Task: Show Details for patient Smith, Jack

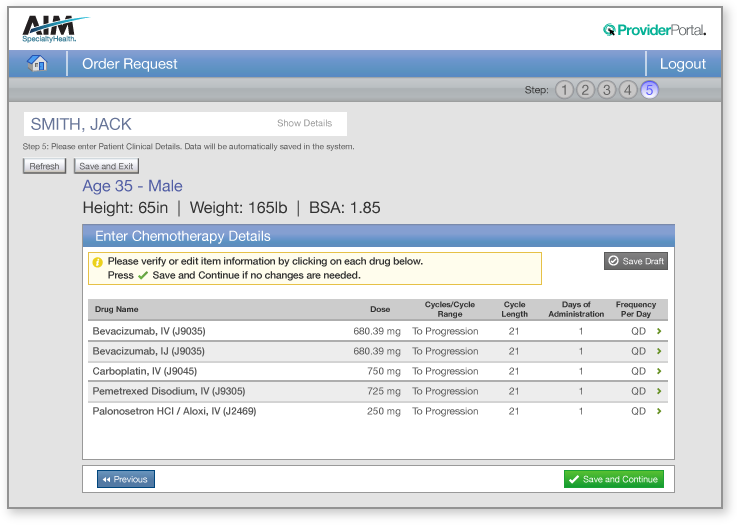Action: 304,124
